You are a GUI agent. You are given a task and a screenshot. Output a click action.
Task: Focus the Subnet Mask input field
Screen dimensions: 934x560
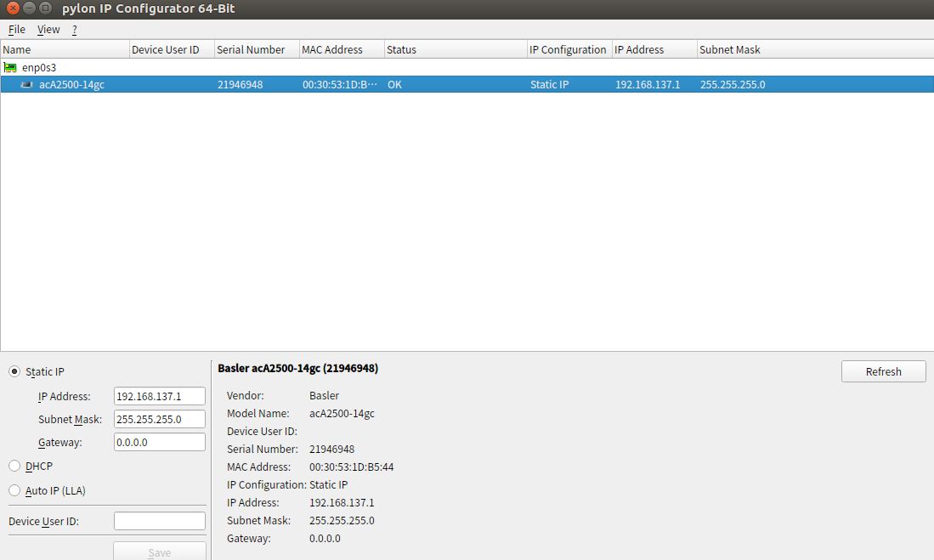(x=160, y=419)
